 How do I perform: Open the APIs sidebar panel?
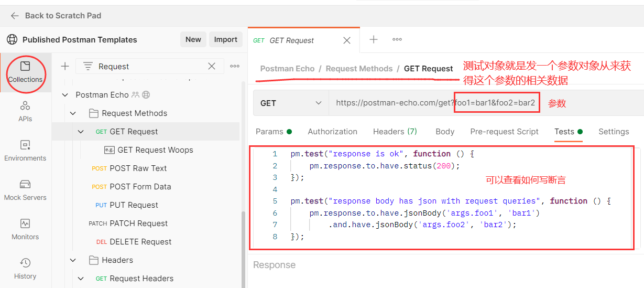pos(25,111)
